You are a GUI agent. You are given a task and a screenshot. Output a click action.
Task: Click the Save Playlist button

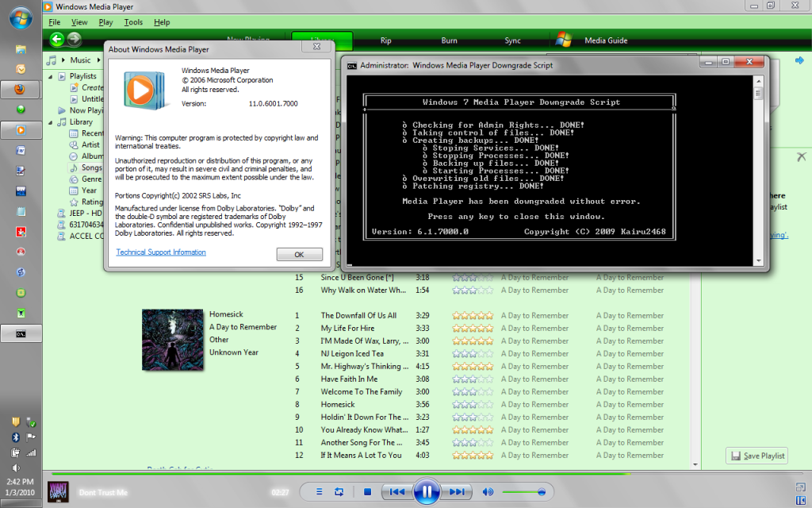[x=757, y=456]
